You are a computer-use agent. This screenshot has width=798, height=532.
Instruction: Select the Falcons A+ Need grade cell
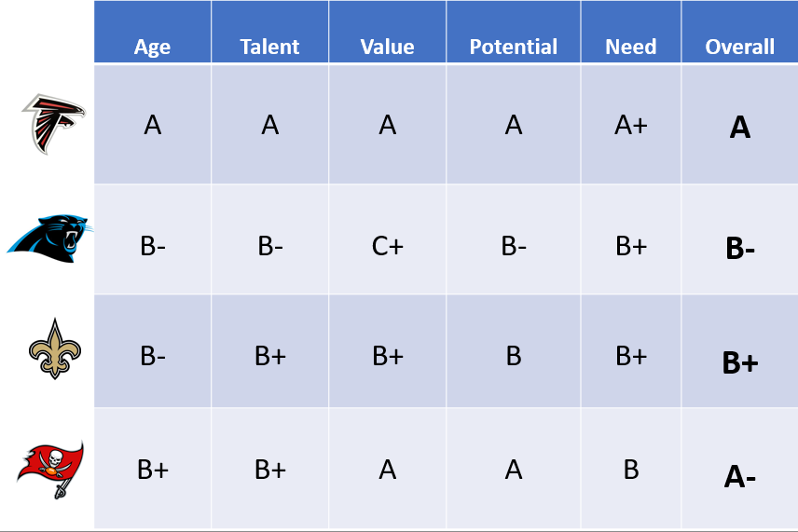pyautogui.click(x=631, y=124)
